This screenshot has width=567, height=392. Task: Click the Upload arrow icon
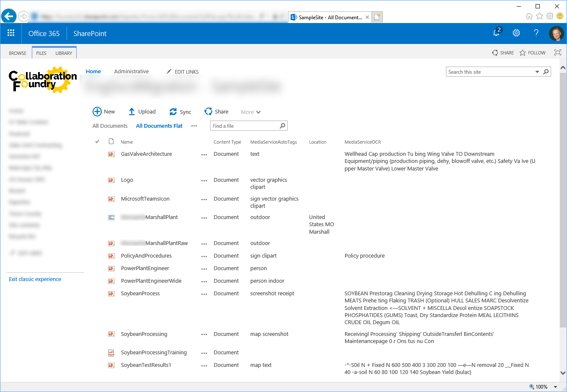[131, 111]
